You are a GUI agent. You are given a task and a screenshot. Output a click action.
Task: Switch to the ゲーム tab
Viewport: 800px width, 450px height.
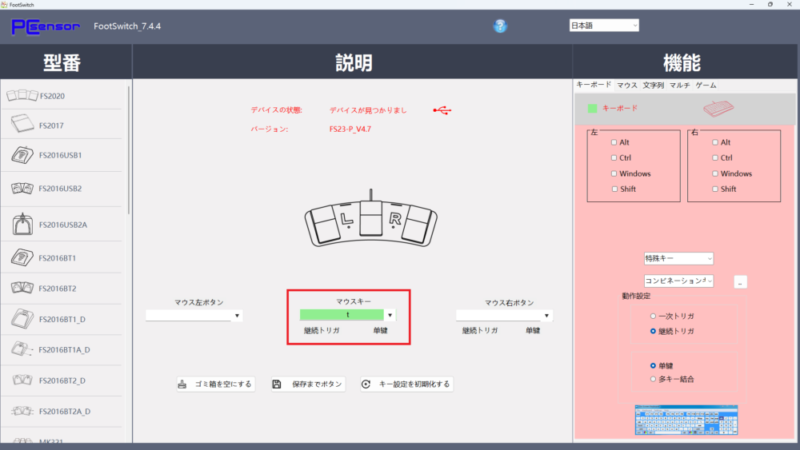(706, 85)
